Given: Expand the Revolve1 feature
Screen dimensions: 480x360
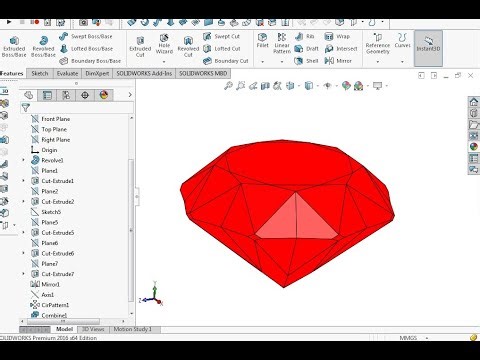Looking at the screenshot, I should tap(23, 160).
